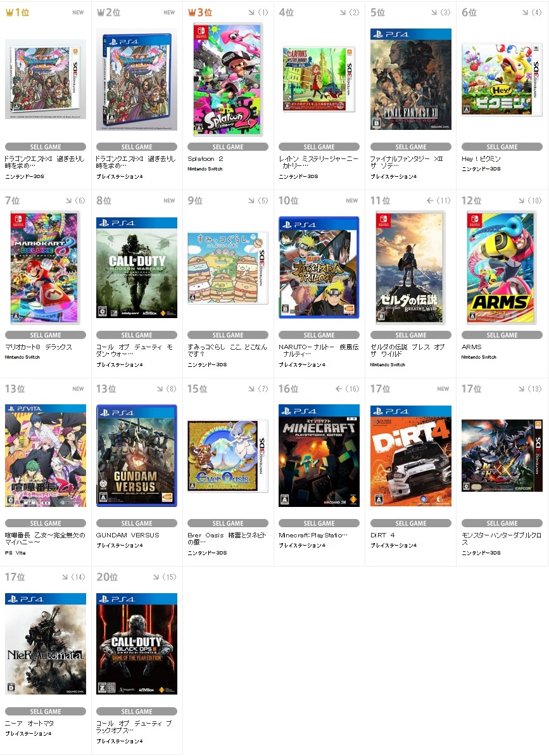The width and height of the screenshot is (549, 756).
Task: Open the Minecraft PlayStation title link
Action: 313,535
